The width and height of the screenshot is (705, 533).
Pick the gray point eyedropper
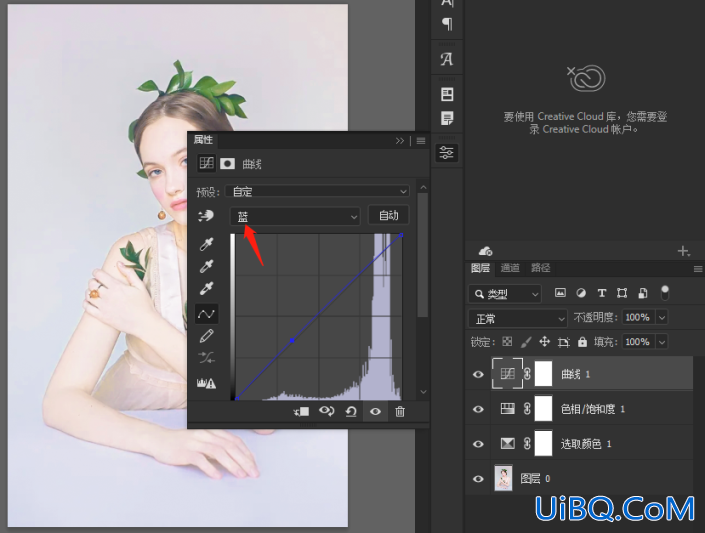click(x=206, y=266)
